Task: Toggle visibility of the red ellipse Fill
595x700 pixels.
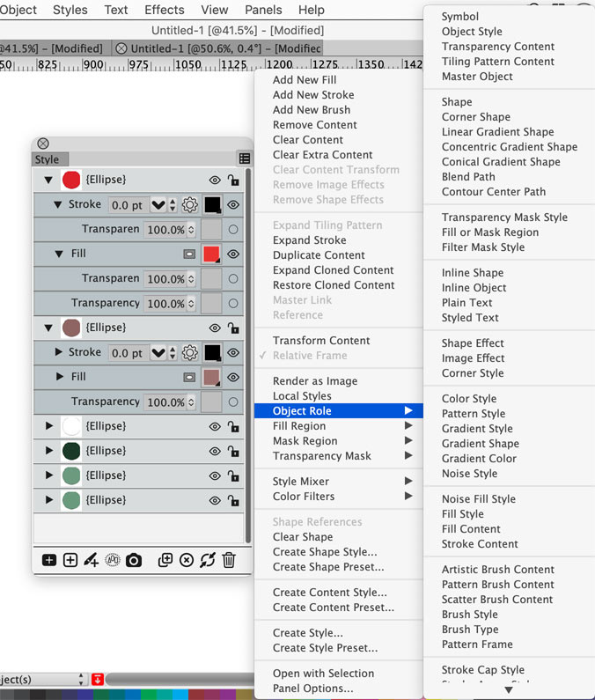Action: point(233,254)
